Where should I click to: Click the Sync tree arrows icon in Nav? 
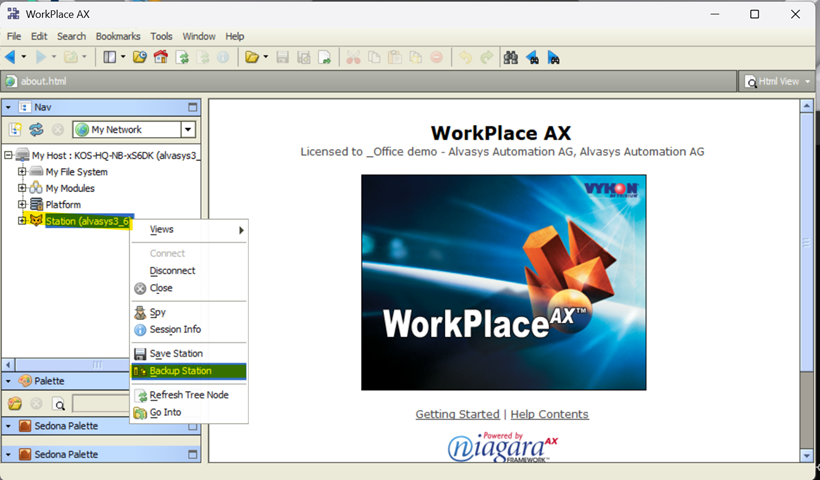tap(36, 129)
